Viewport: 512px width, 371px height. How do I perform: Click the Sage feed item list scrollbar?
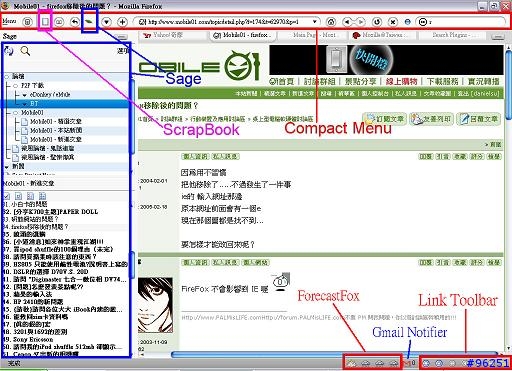(x=131, y=265)
